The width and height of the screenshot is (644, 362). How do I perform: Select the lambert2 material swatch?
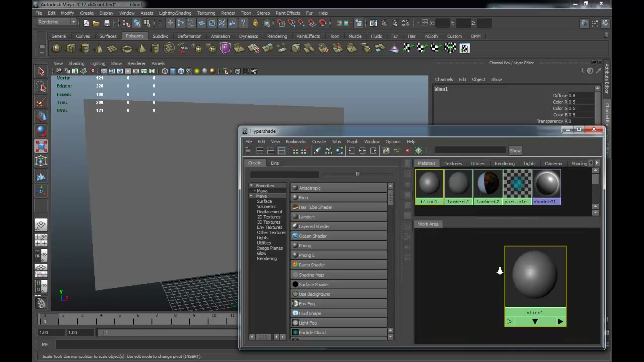488,187
